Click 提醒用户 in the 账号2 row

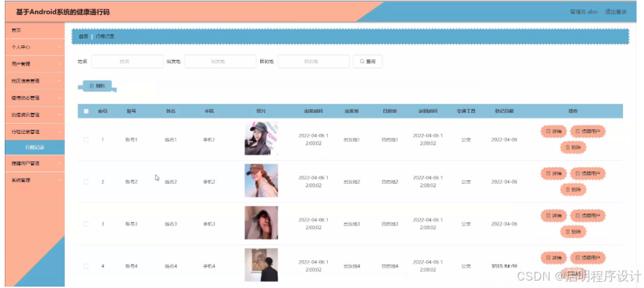coord(588,174)
